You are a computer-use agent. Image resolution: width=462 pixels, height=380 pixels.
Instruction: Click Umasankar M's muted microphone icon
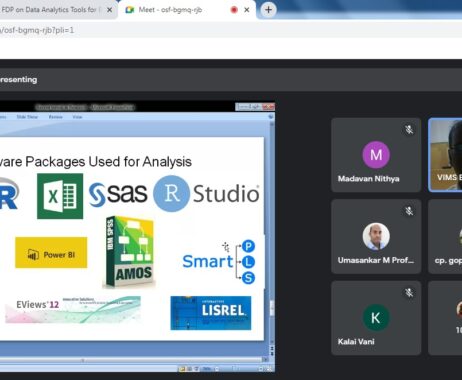pos(409,211)
